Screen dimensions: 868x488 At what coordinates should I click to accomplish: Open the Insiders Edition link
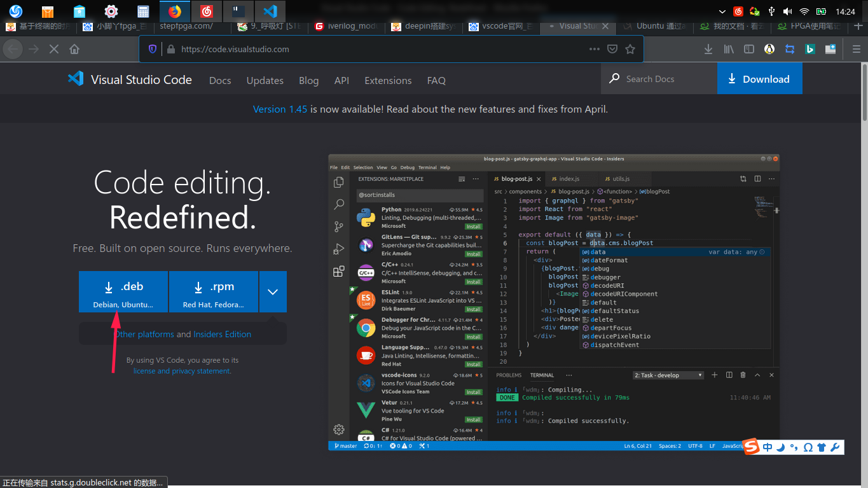[223, 334]
